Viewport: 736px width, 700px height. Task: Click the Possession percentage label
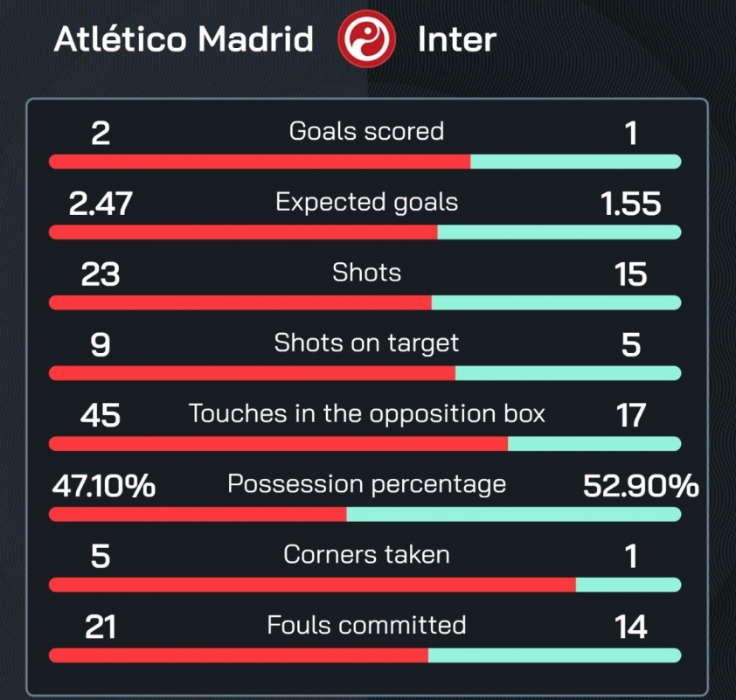pyautogui.click(x=366, y=484)
